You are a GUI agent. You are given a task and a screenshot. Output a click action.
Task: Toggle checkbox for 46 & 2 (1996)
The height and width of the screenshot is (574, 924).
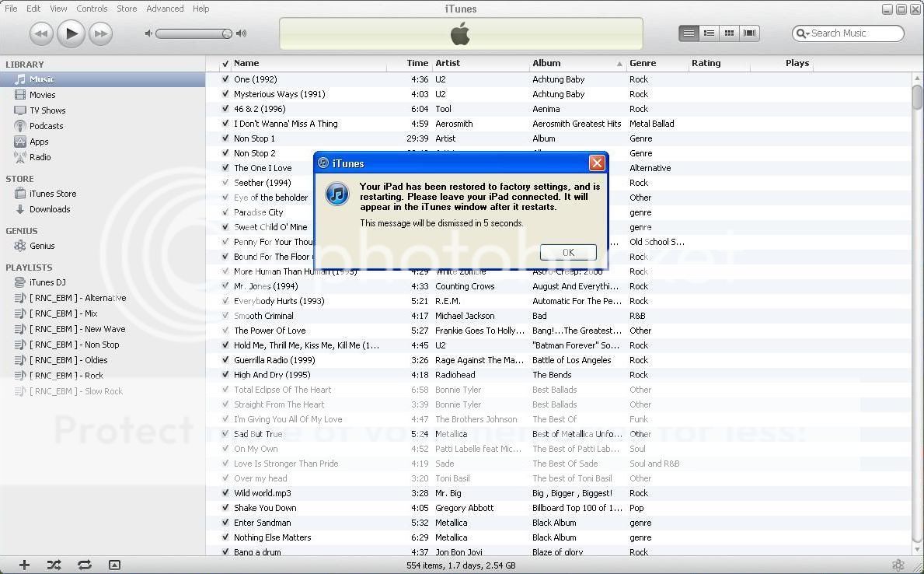pos(225,109)
